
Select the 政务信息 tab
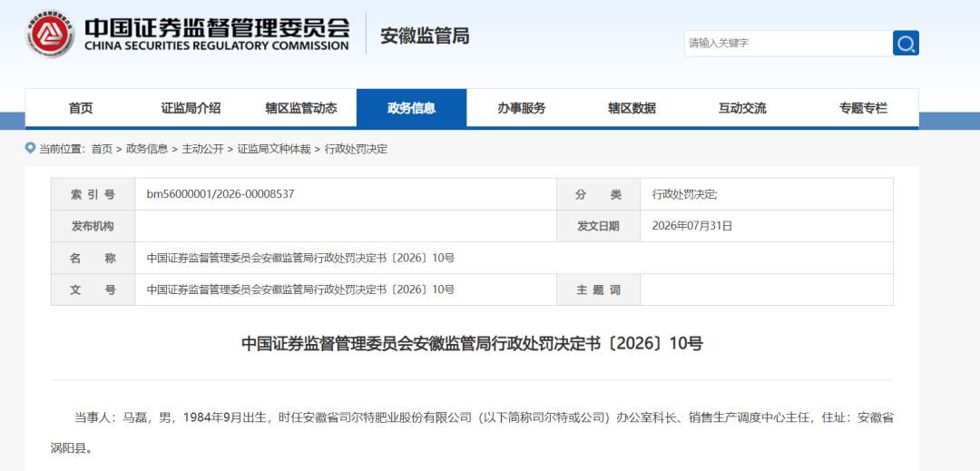click(x=411, y=108)
